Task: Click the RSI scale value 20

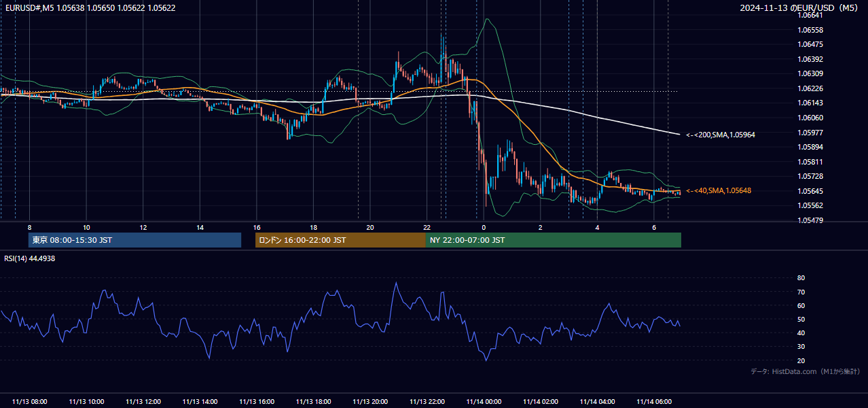Action: (801, 360)
